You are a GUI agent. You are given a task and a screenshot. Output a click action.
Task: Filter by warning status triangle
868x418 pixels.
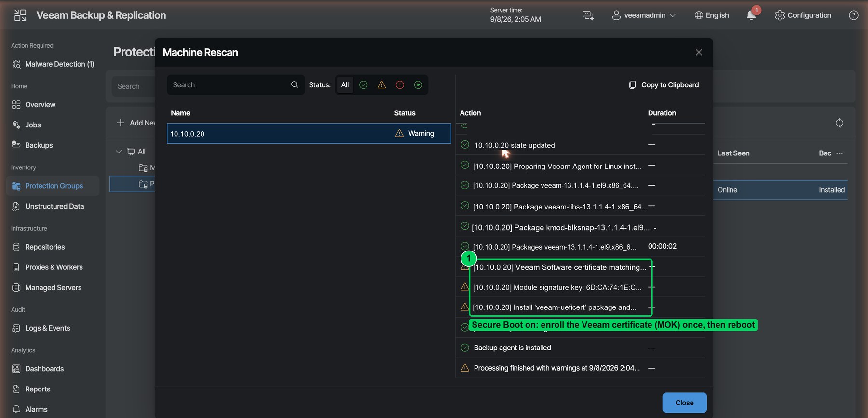click(x=381, y=85)
